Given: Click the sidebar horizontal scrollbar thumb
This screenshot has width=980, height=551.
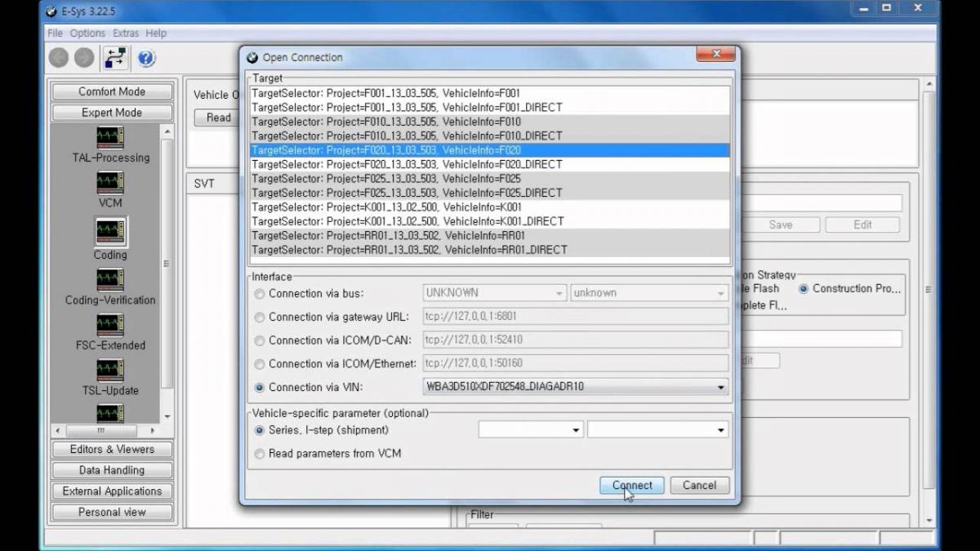Looking at the screenshot, I should tap(101, 430).
